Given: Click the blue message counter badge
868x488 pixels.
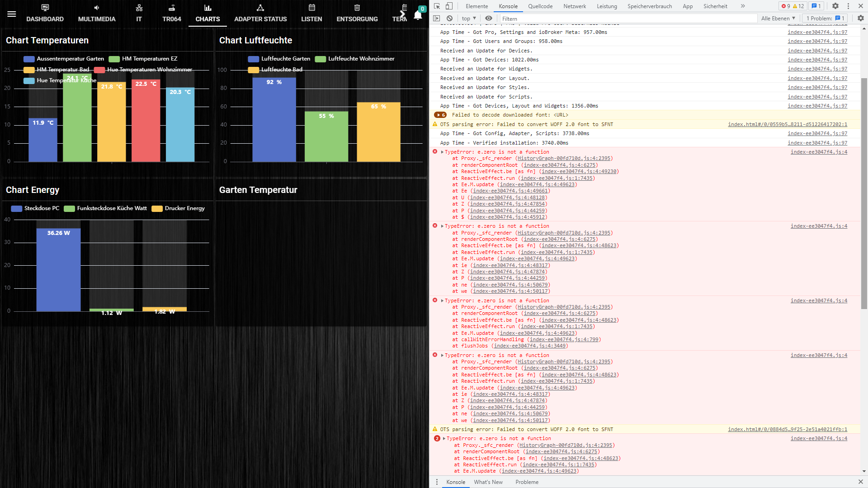Looking at the screenshot, I should coord(816,6).
